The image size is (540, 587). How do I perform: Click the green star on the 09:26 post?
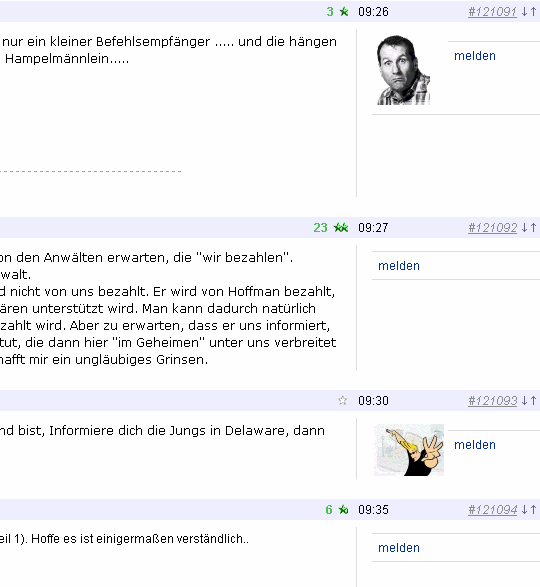[x=344, y=12]
